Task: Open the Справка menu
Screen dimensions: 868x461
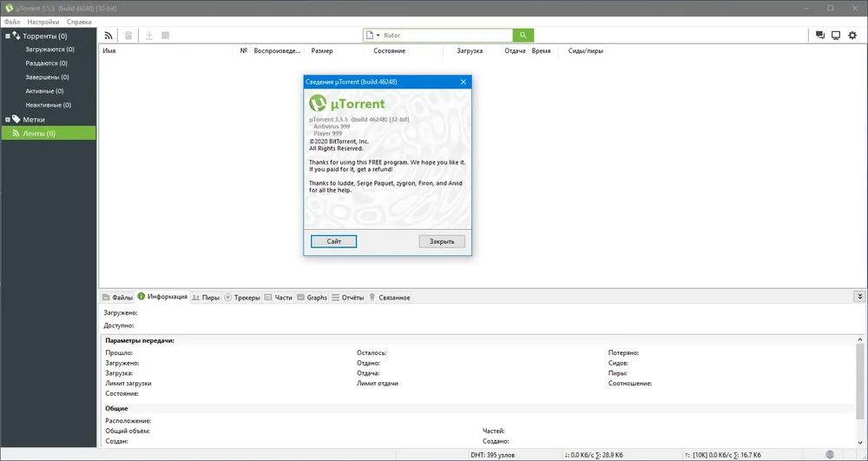Action: 79,22
